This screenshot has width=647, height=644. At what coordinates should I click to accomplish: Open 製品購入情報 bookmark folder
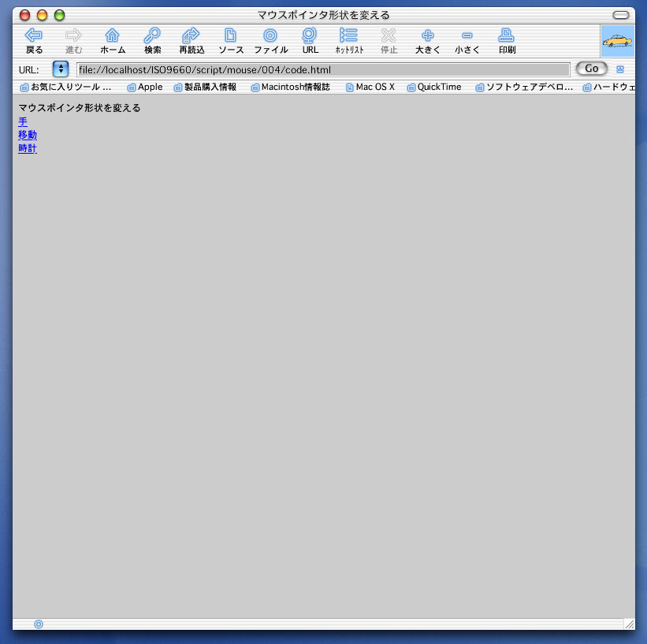(x=205, y=87)
